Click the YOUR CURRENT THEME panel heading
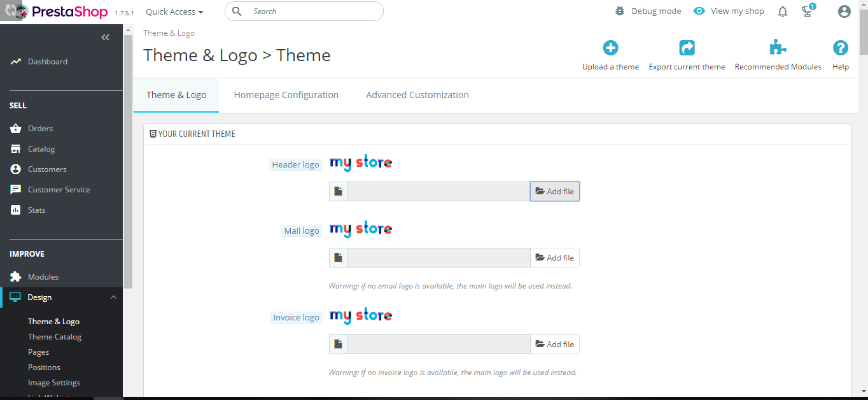 click(x=192, y=134)
